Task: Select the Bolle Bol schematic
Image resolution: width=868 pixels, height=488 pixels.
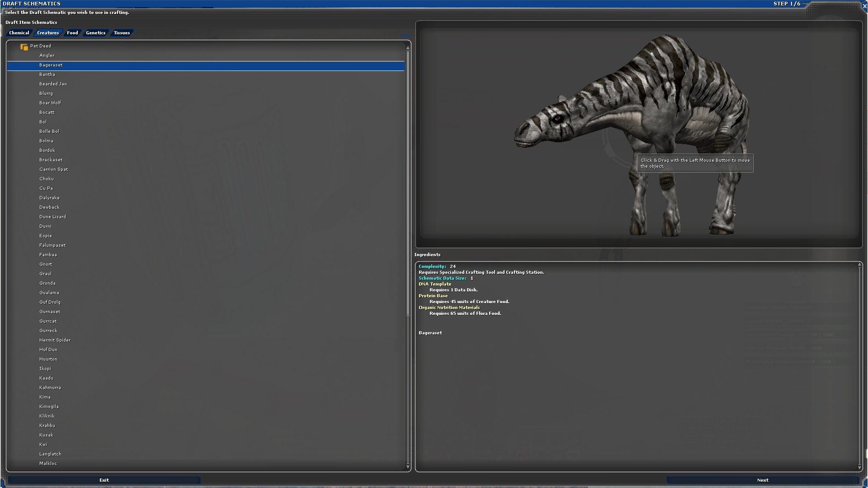Action: pos(49,131)
